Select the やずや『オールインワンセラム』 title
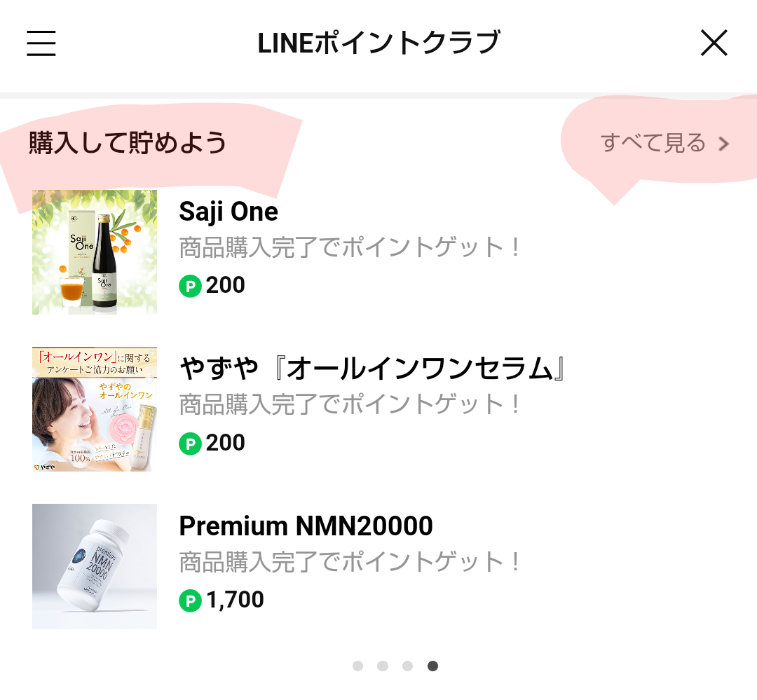 point(371,369)
